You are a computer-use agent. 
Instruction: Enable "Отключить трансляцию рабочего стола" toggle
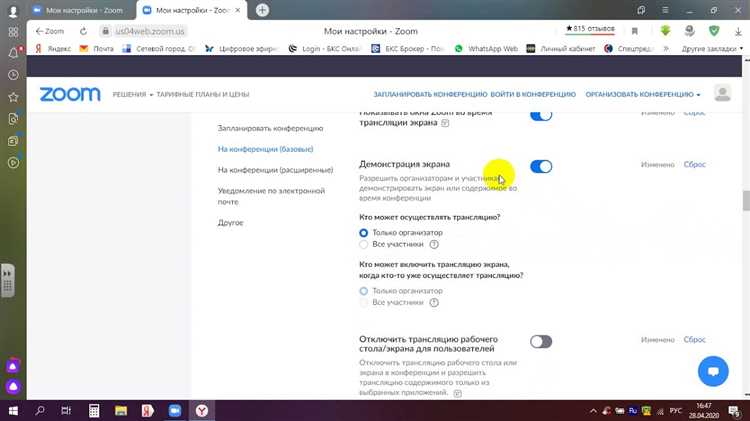541,342
